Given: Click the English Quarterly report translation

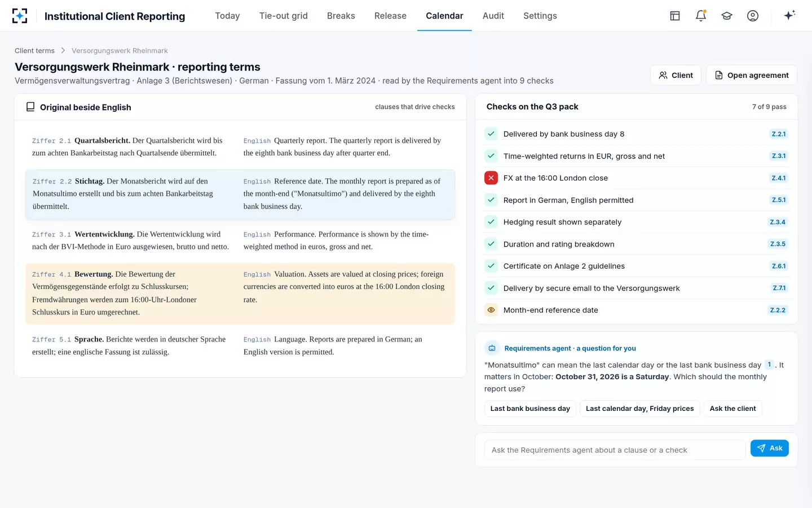Looking at the screenshot, I should pyautogui.click(x=342, y=147).
